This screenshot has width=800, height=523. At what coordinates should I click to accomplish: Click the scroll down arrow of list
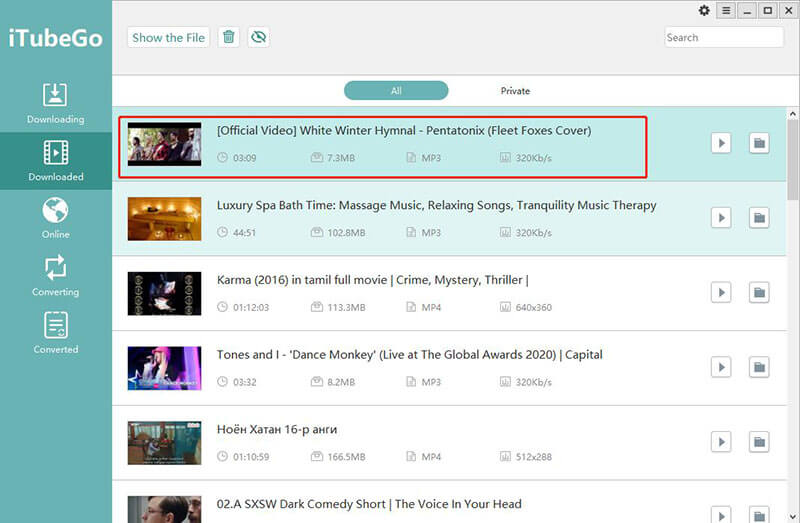click(792, 516)
